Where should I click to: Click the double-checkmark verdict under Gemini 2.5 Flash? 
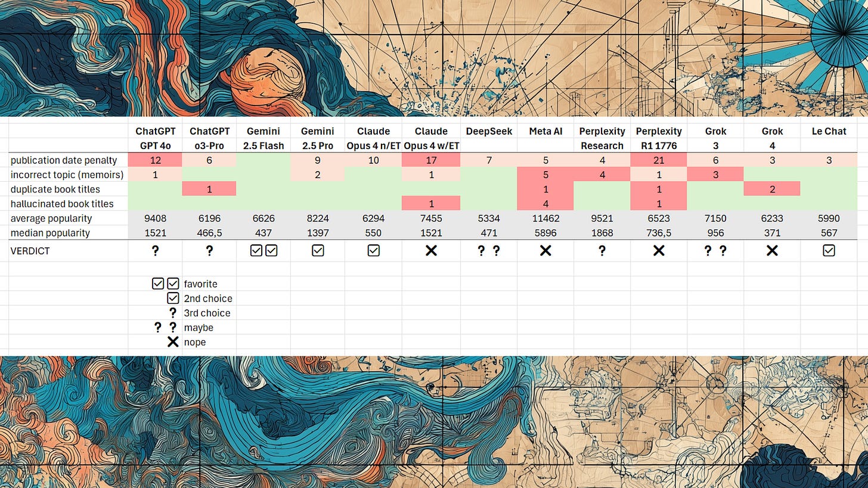[x=263, y=251]
